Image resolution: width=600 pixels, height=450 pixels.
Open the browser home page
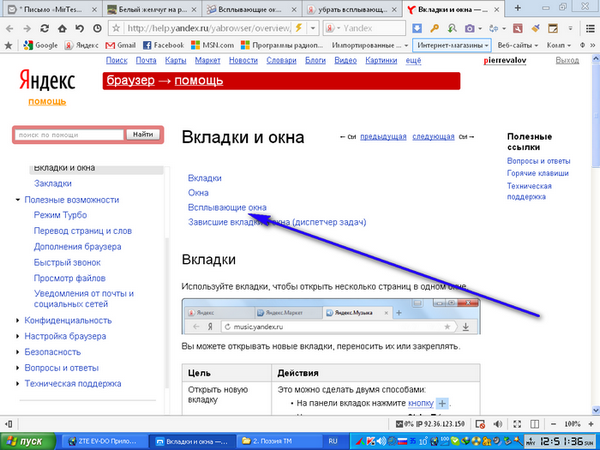tap(62, 28)
